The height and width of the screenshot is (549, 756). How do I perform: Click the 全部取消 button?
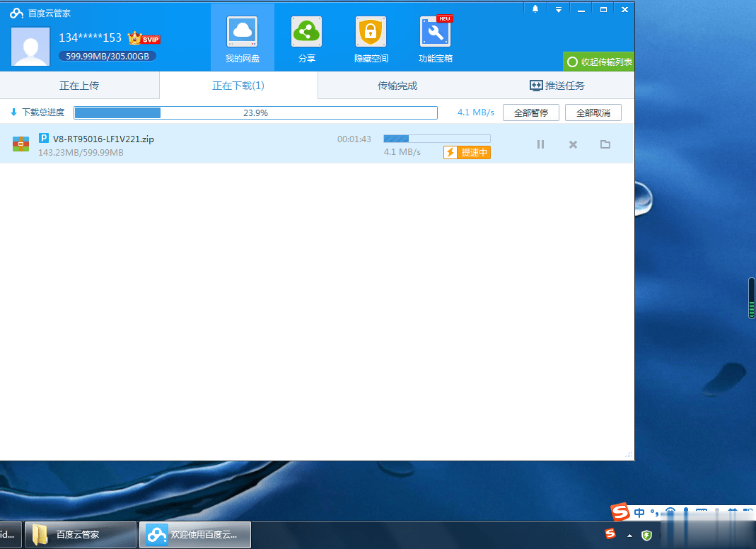[593, 112]
